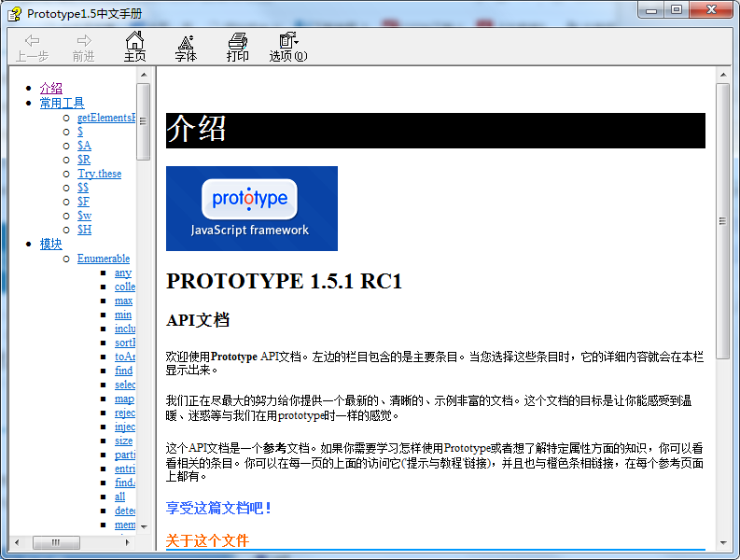Click the left pane scroll-down arrow
Image resolution: width=740 pixels, height=560 pixels.
click(x=143, y=526)
